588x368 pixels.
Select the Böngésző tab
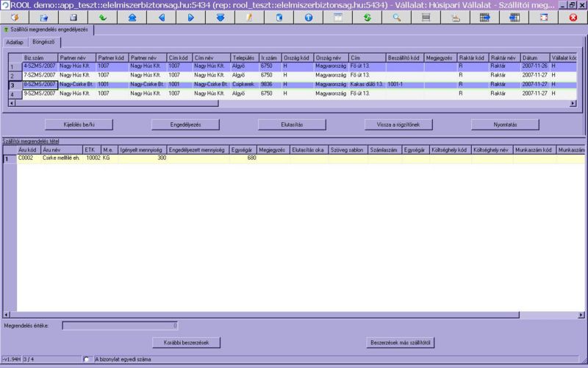click(x=43, y=42)
